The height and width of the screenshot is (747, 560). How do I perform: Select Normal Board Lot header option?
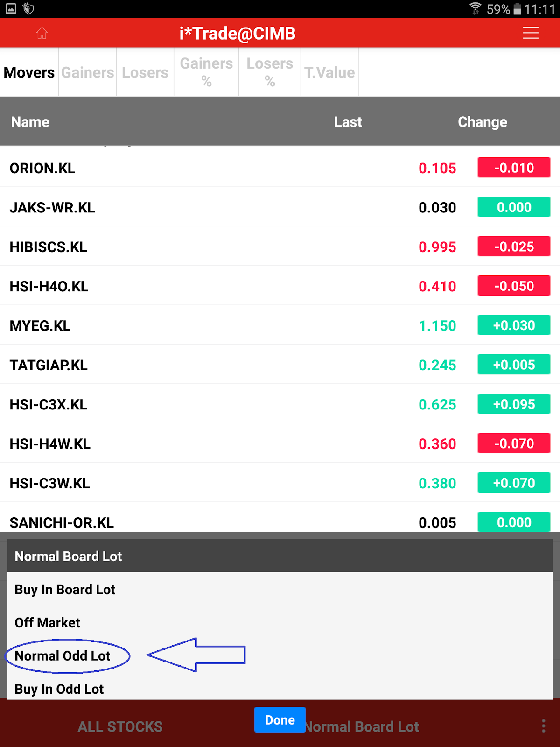tap(68, 556)
